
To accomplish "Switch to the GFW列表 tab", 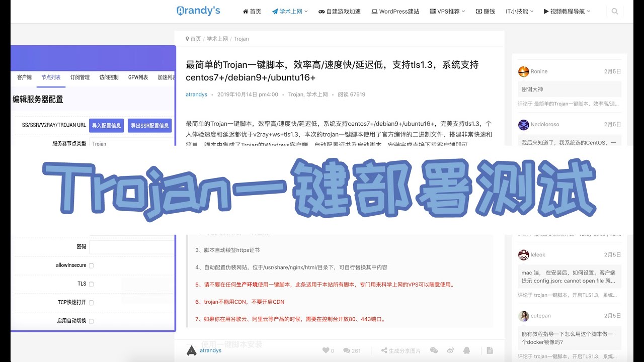I will pos(138,77).
